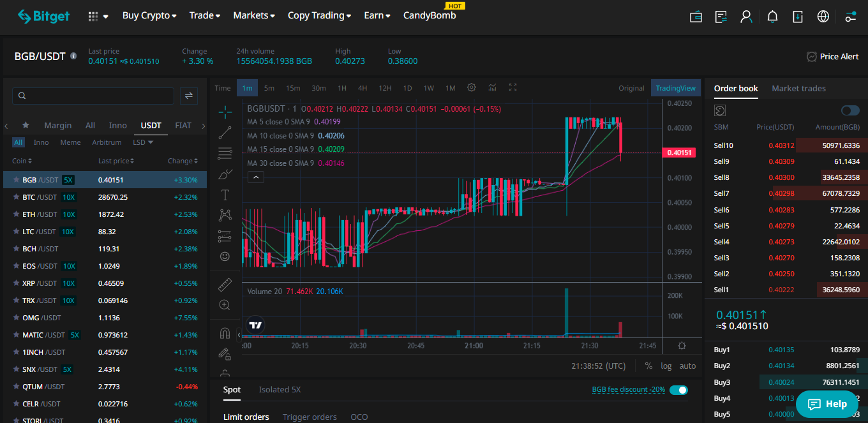Select the ETH/USDT pair row
This screenshot has width=868, height=423.
(x=105, y=214)
